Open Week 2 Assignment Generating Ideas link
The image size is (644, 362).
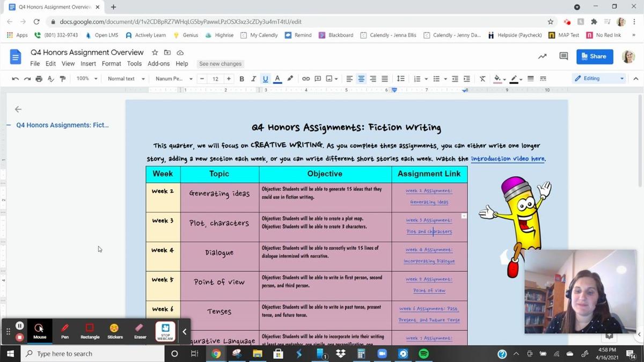click(x=429, y=197)
